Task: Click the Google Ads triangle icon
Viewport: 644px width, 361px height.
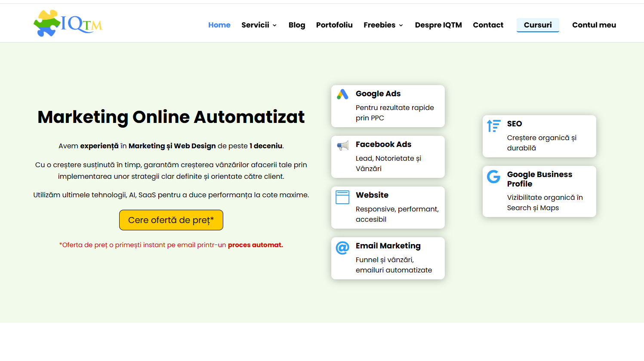Action: [x=342, y=95]
